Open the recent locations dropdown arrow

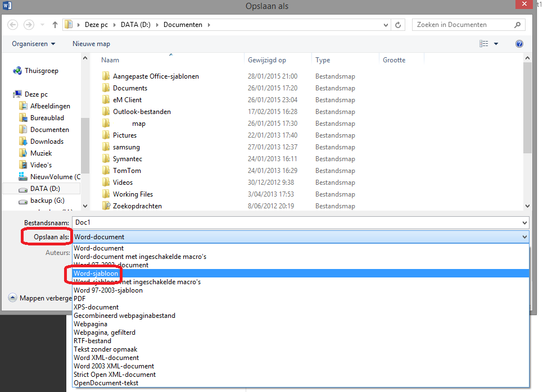tap(42, 25)
